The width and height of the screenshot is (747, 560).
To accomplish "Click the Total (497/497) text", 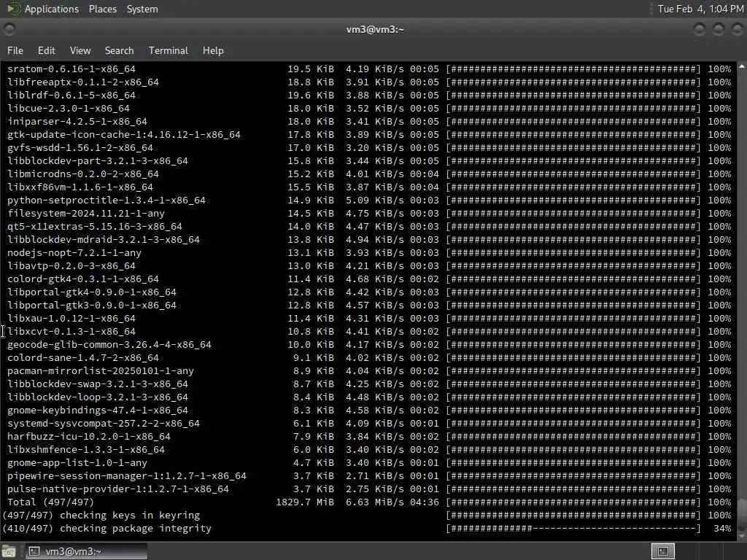I will tap(50, 502).
